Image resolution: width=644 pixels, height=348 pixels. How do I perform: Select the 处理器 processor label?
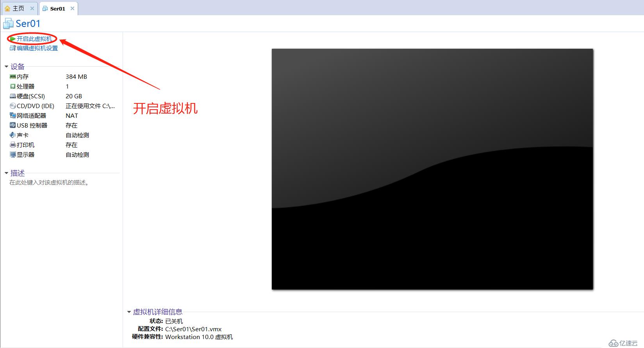pyautogui.click(x=26, y=87)
